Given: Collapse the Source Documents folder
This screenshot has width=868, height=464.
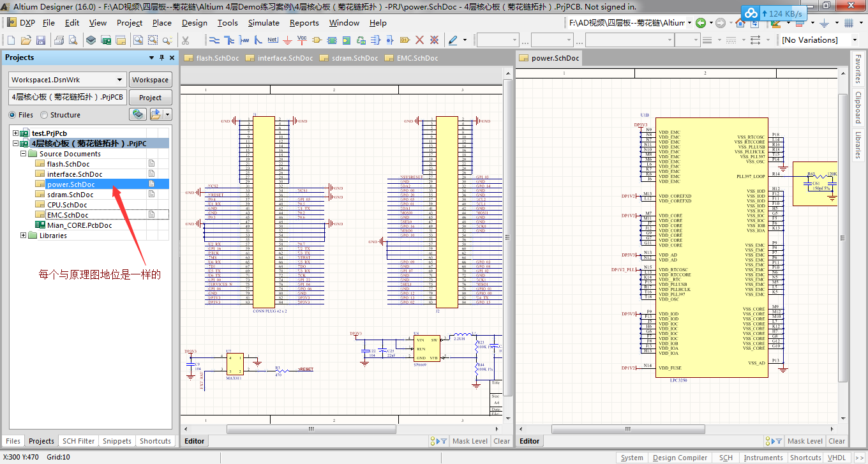Looking at the screenshot, I should [x=24, y=154].
